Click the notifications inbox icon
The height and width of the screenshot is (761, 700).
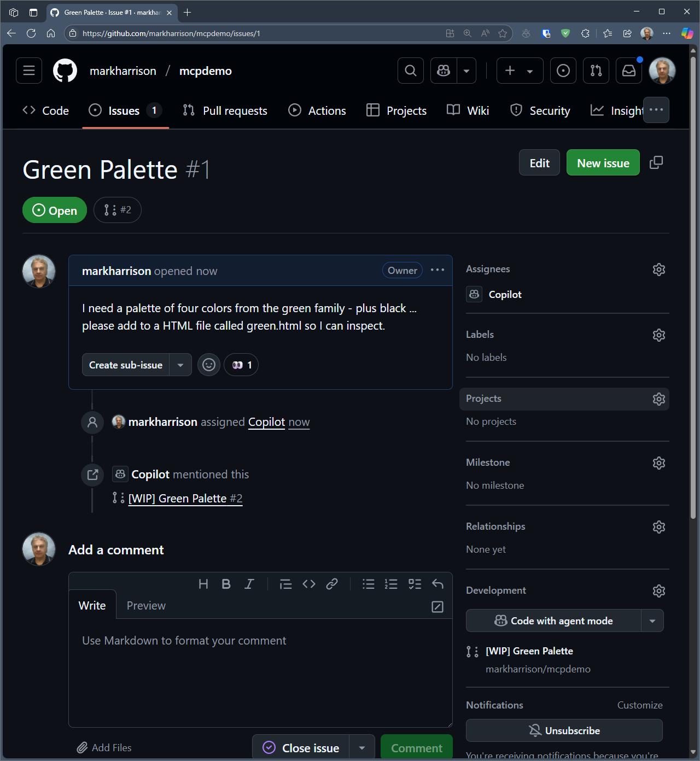pyautogui.click(x=629, y=71)
